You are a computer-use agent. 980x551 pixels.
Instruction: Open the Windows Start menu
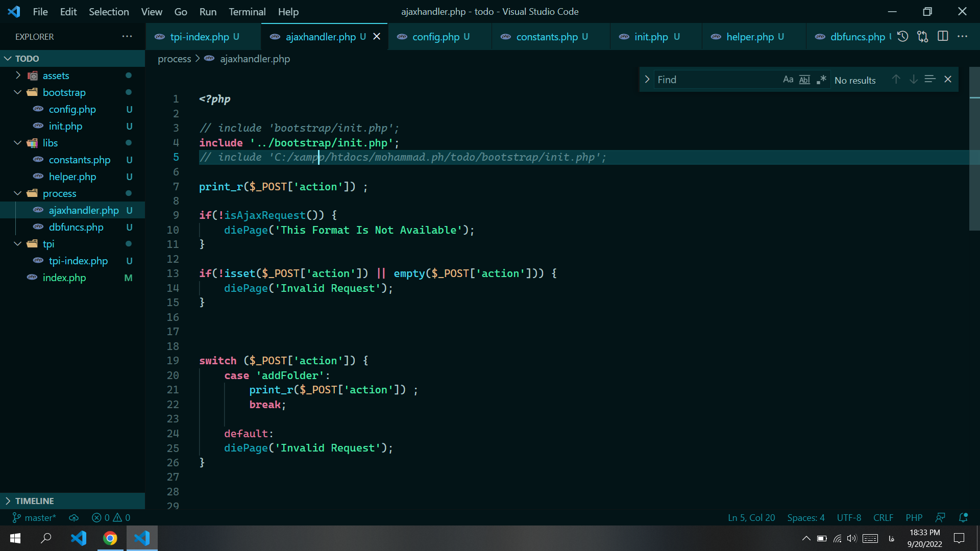[x=15, y=538]
